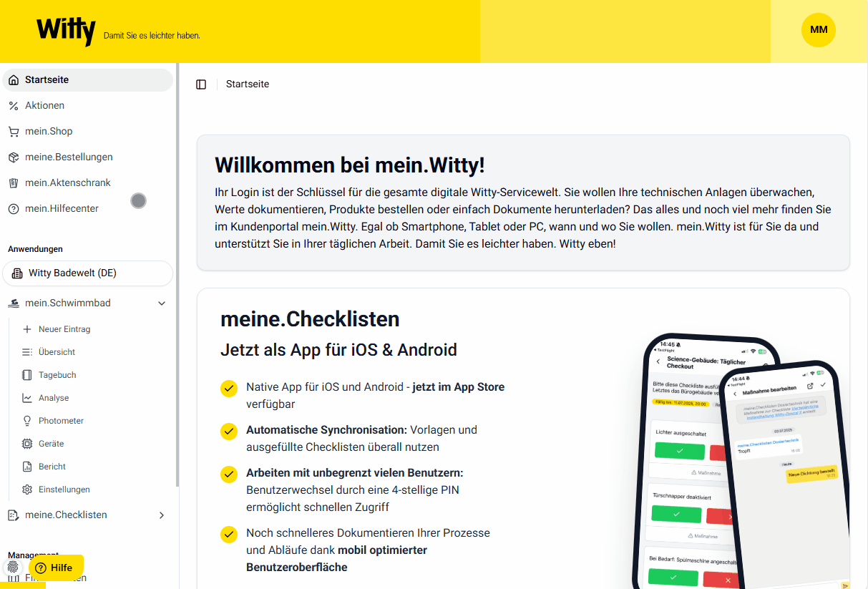Viewport: 868px width, 589px height.
Task: Expand the meine.Checklisten section arrow
Action: (162, 515)
